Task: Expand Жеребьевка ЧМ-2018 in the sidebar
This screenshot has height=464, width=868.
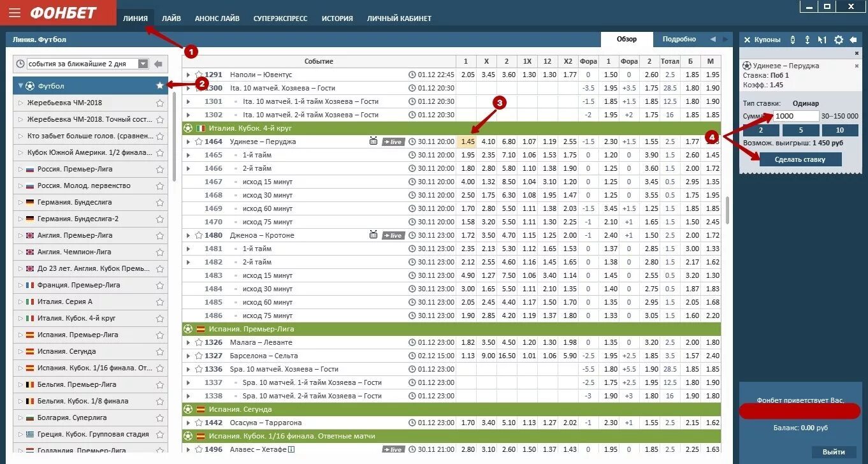Action: (x=20, y=103)
